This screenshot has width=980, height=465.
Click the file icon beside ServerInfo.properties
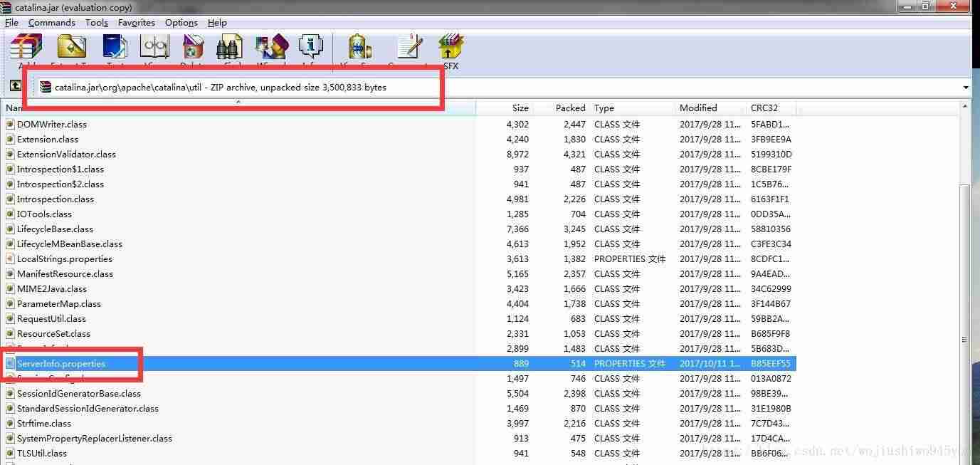[x=10, y=363]
